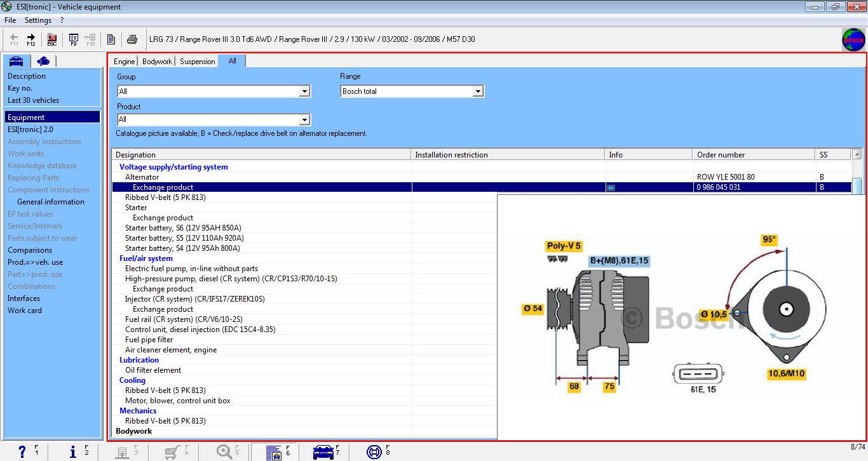Switch to the blue car vehicle tab
This screenshot has width=868, height=461.
pos(16,61)
